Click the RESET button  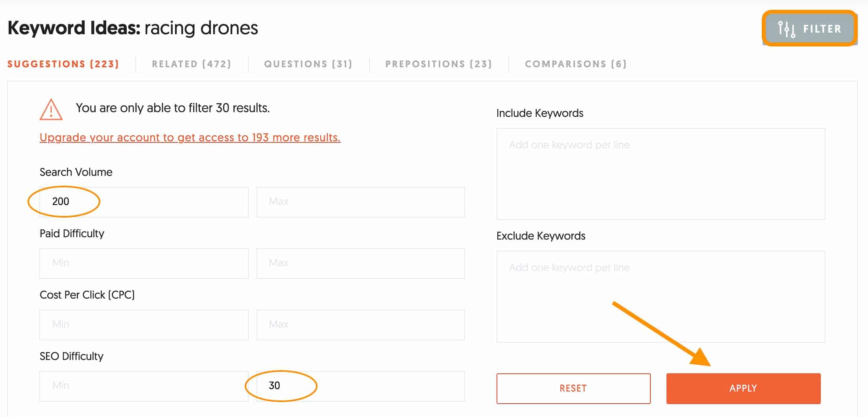tap(573, 388)
